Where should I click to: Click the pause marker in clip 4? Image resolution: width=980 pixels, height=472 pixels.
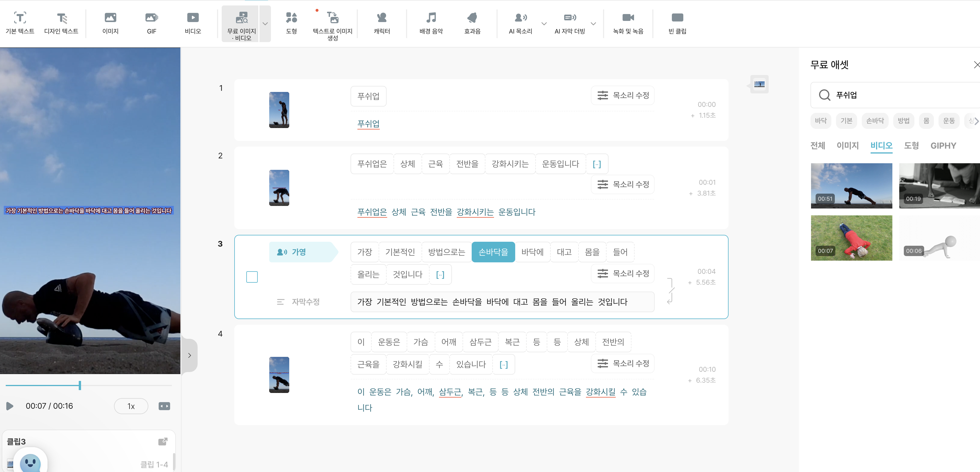503,364
